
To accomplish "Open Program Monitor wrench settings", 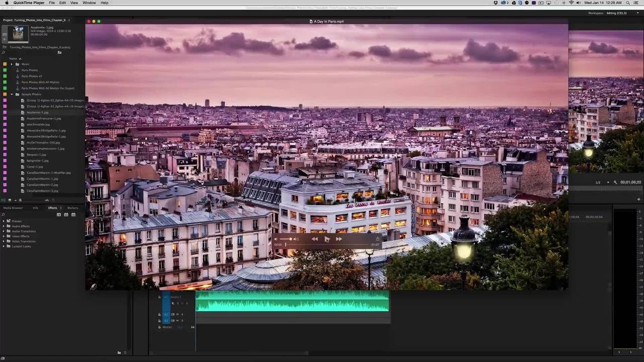I will coord(615,183).
